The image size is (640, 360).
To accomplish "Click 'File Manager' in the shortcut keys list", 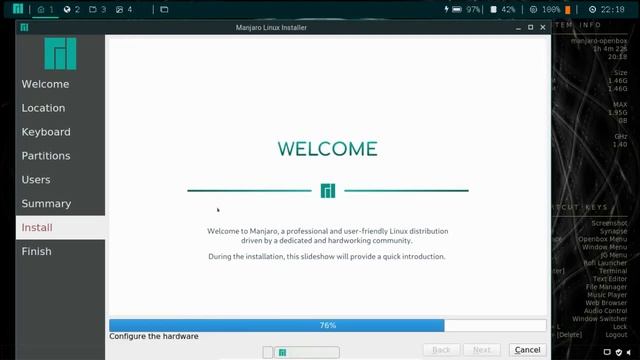I will 606,287.
